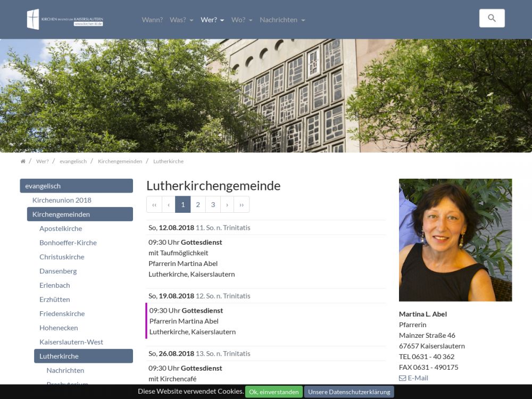Expand the Was? dropdown menu
The height and width of the screenshot is (399, 532).
(181, 20)
